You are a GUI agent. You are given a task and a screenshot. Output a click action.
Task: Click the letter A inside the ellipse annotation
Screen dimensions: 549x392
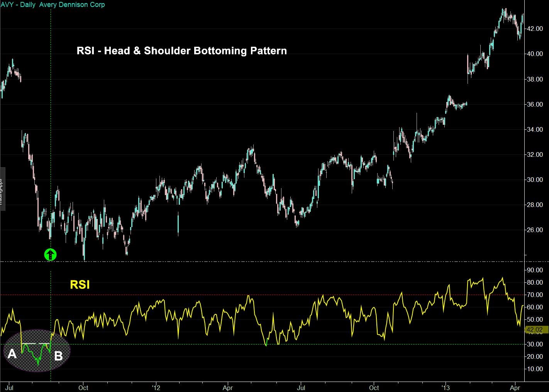(12, 353)
